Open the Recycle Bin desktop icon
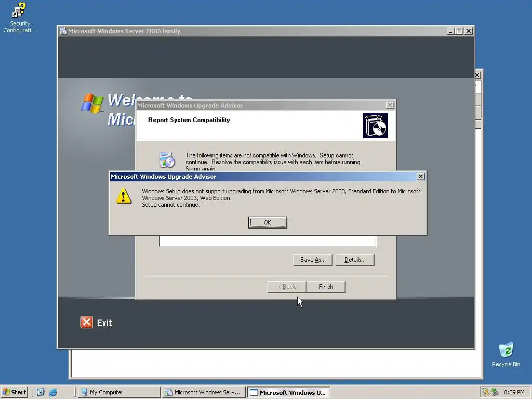The height and width of the screenshot is (399, 532). [506, 354]
